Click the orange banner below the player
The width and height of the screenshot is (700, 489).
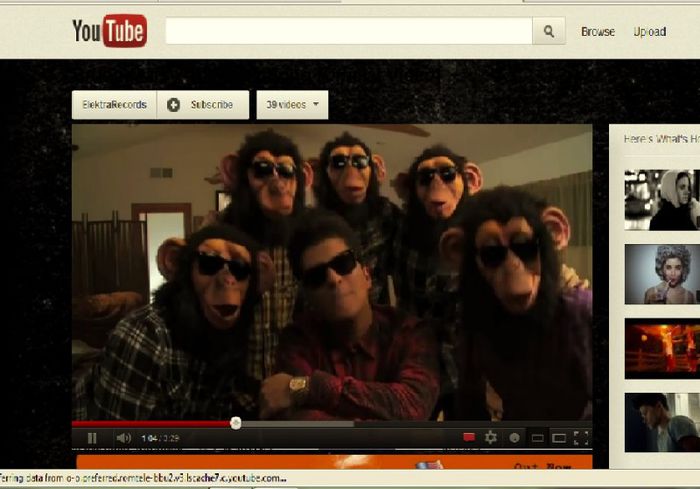pos(331,463)
